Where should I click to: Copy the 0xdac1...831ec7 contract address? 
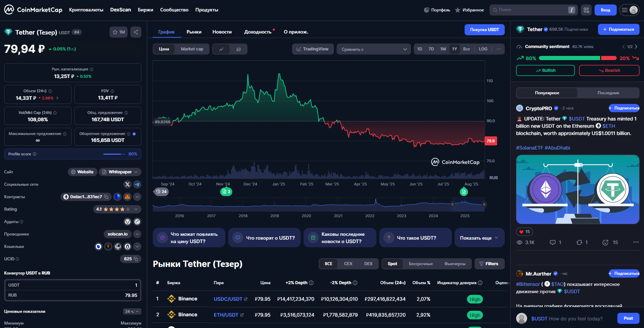106,197
